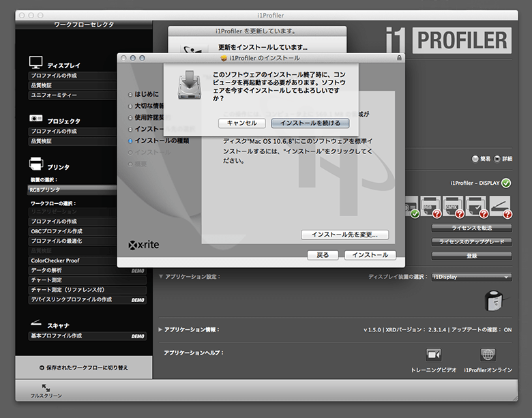Expand the アプリケーション情報 section

point(160,329)
